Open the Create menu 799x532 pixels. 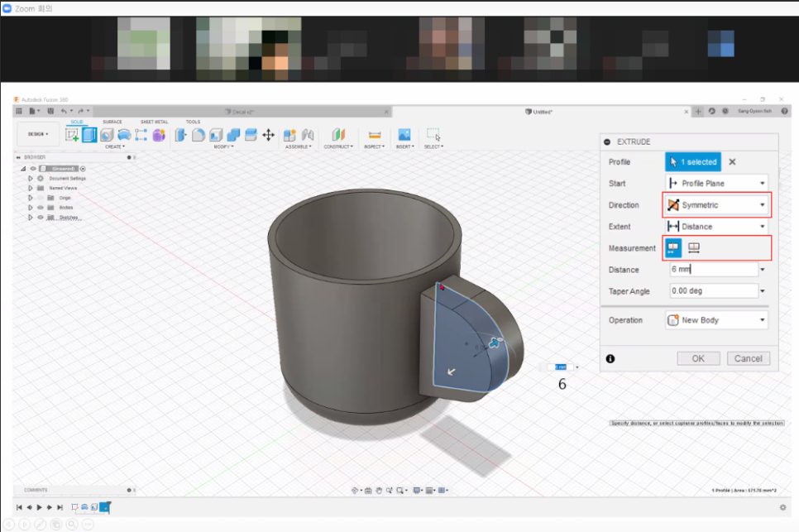click(115, 146)
